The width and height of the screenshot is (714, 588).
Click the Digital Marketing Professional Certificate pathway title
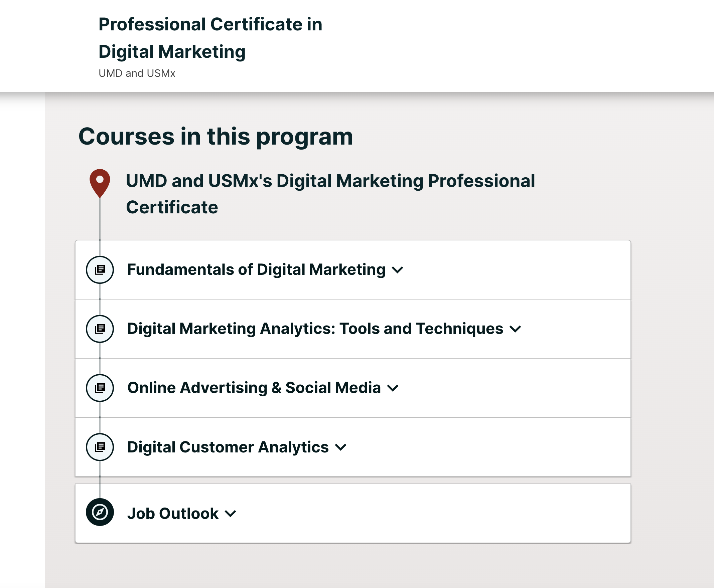coord(330,193)
